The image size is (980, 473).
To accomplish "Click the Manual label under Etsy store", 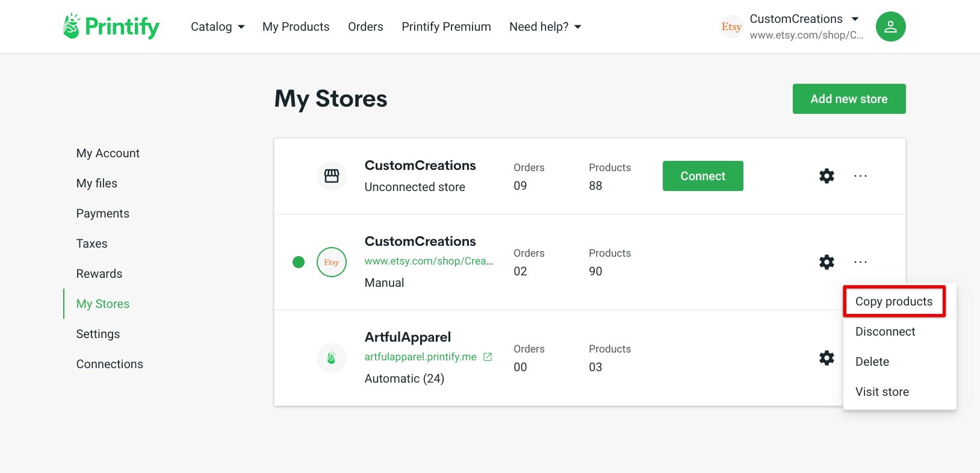I will 384,283.
